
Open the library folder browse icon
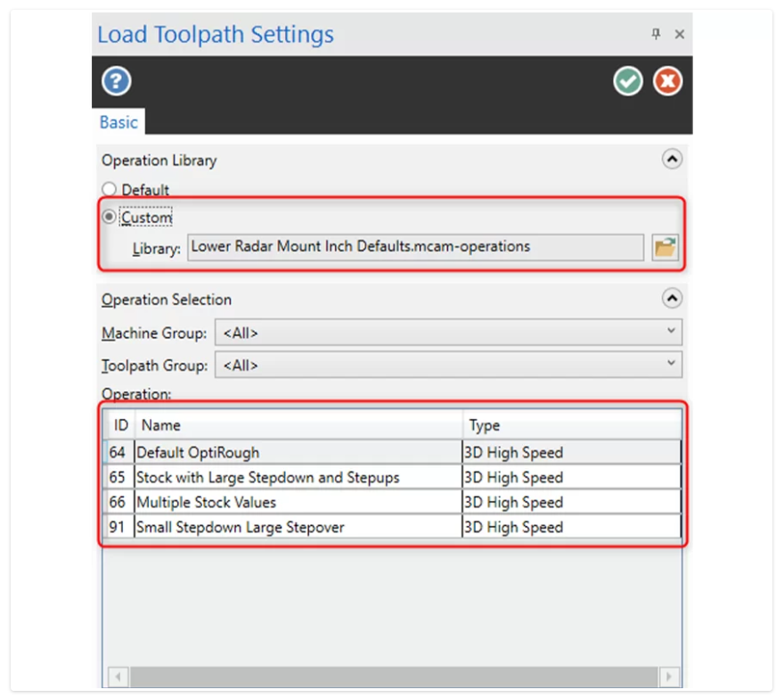point(665,247)
